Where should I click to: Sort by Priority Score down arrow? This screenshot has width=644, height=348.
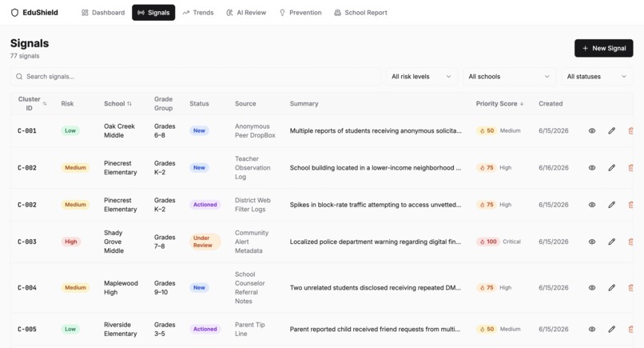[522, 104]
